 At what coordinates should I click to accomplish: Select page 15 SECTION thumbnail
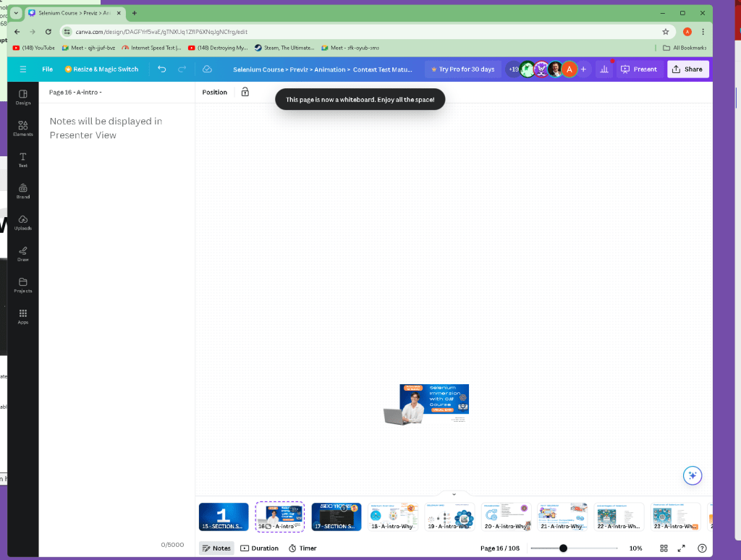click(224, 517)
